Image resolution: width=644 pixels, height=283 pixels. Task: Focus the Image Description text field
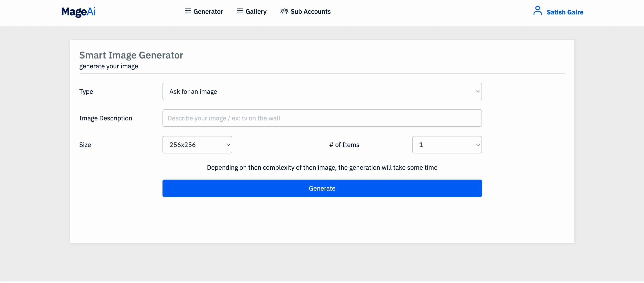tap(322, 118)
